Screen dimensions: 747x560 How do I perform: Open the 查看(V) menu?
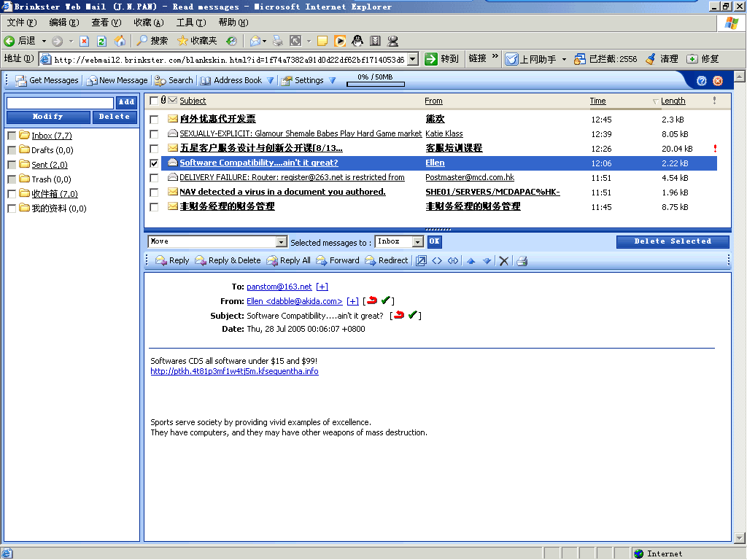pyautogui.click(x=107, y=23)
